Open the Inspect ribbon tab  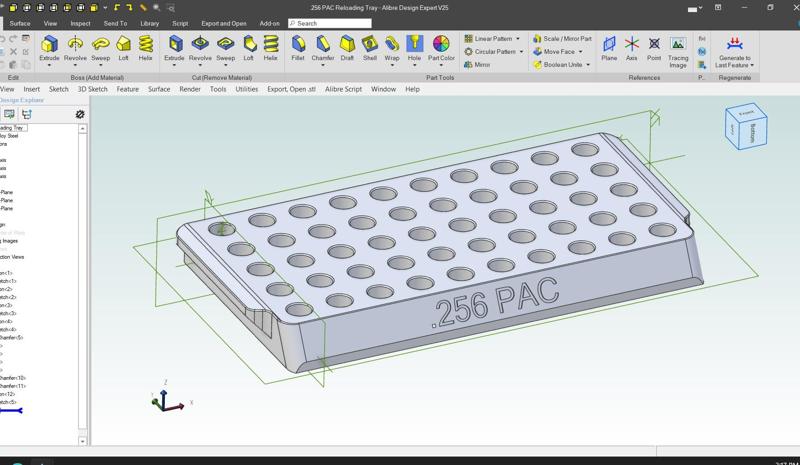[80, 23]
